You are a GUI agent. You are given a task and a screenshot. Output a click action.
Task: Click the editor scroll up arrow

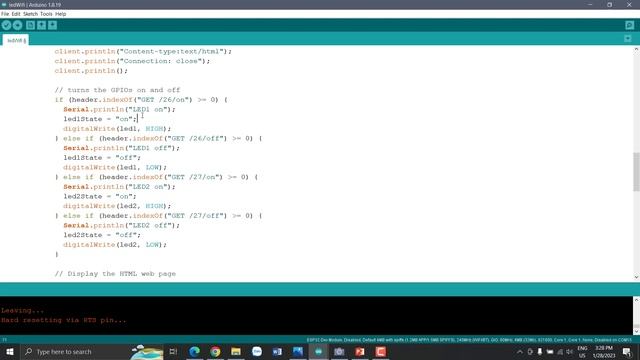click(x=636, y=49)
